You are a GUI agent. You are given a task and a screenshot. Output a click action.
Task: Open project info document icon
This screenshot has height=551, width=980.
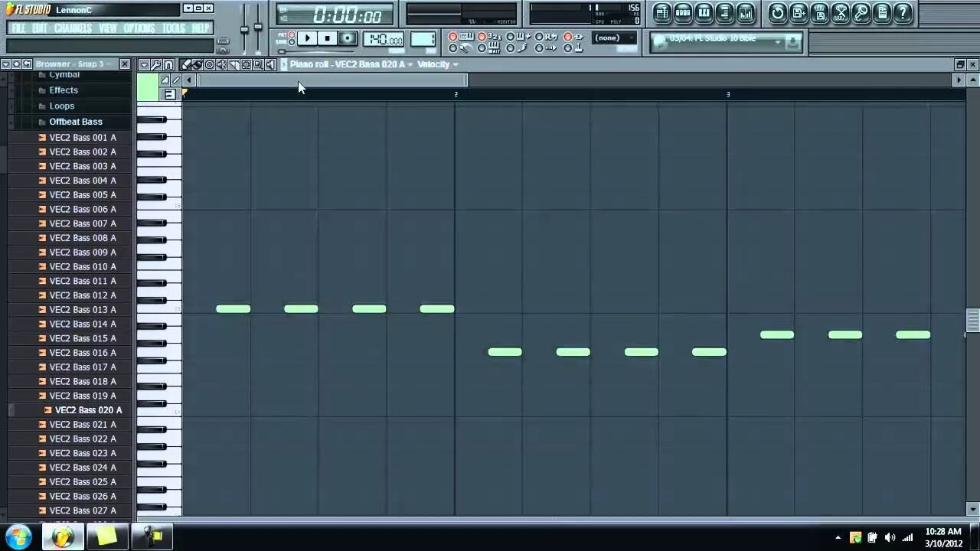point(881,12)
